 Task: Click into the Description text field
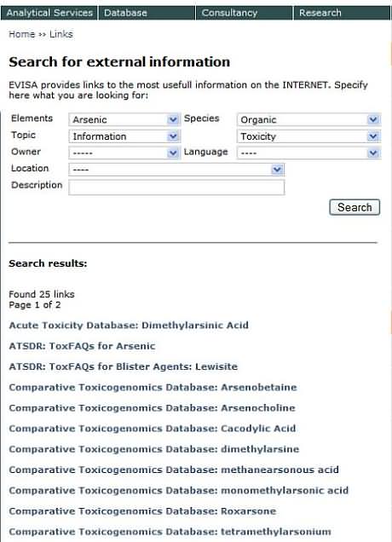pyautogui.click(x=176, y=187)
